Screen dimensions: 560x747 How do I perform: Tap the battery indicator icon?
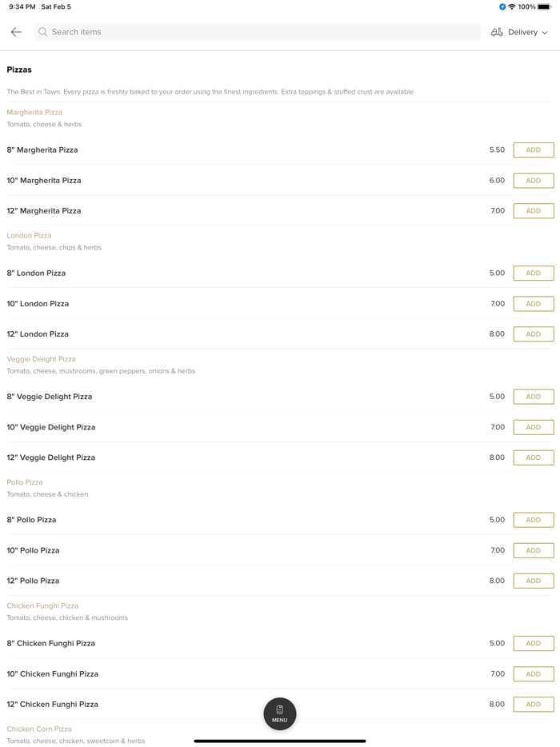pos(544,7)
